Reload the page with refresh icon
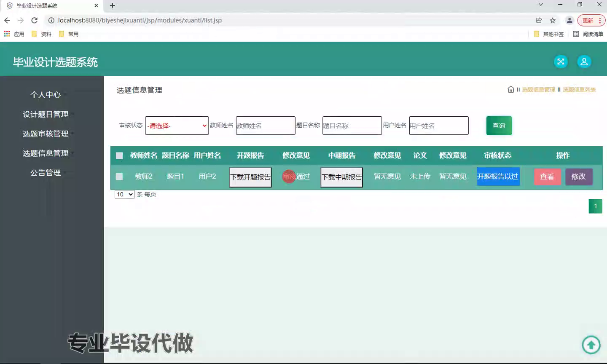607x364 pixels. click(x=35, y=20)
